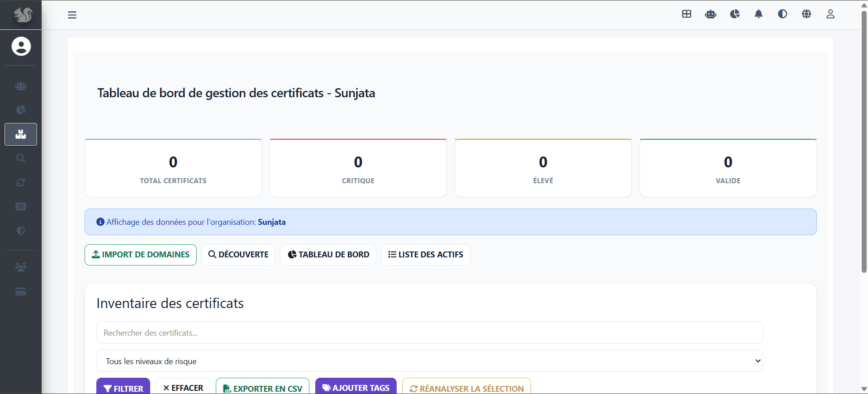This screenshot has height=394, width=868.
Task: Open the grid table icon in top bar
Action: click(687, 14)
